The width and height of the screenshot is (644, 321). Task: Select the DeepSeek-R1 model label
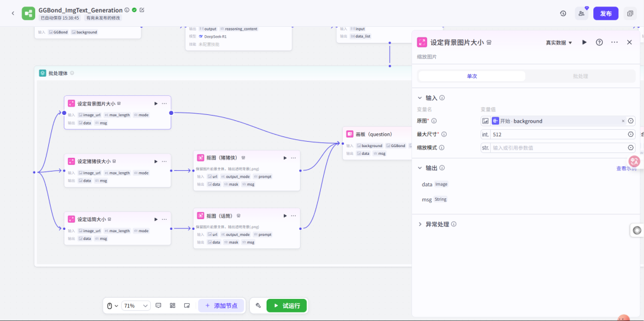215,36
